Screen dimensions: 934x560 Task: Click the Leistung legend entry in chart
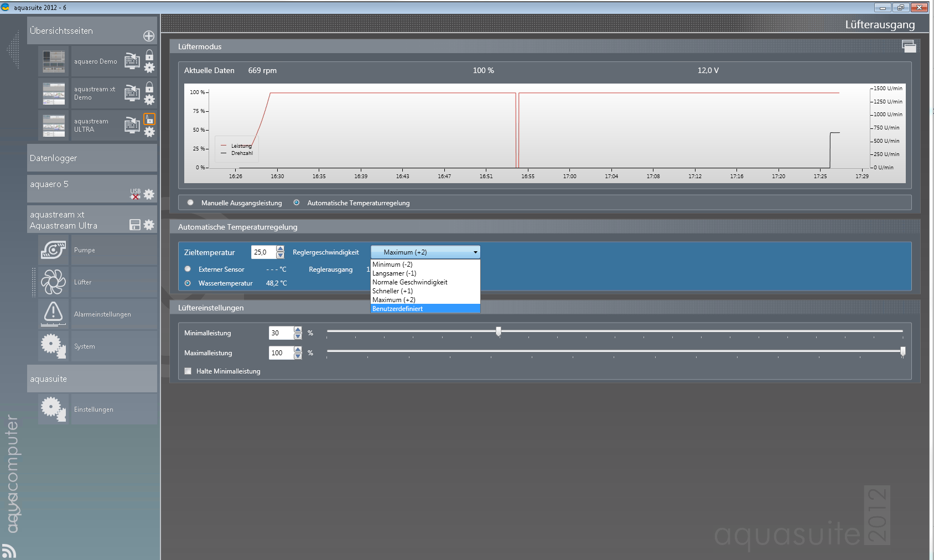(237, 146)
